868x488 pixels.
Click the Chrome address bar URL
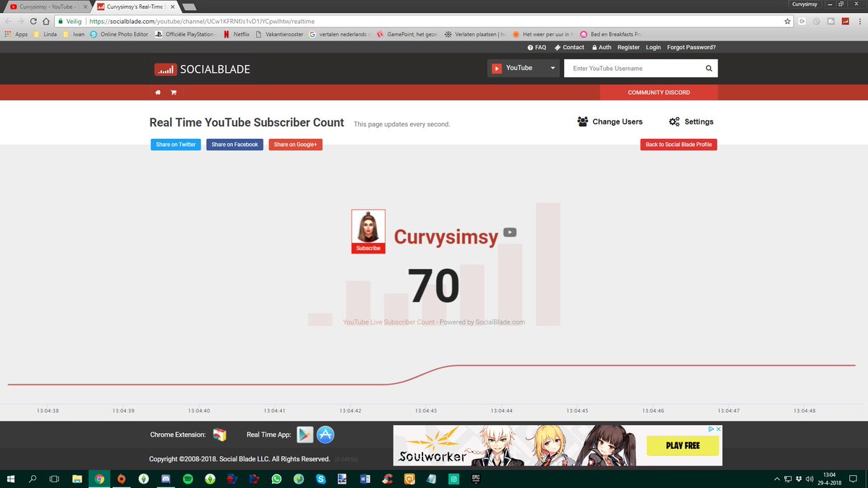pyautogui.click(x=202, y=22)
